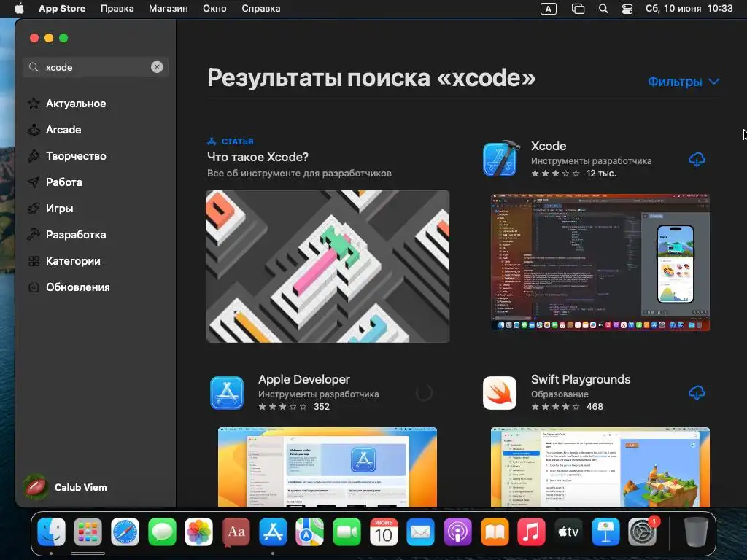Image resolution: width=747 pixels, height=560 pixels.
Task: Open the Calub Viem account profile
Action: pos(65,487)
